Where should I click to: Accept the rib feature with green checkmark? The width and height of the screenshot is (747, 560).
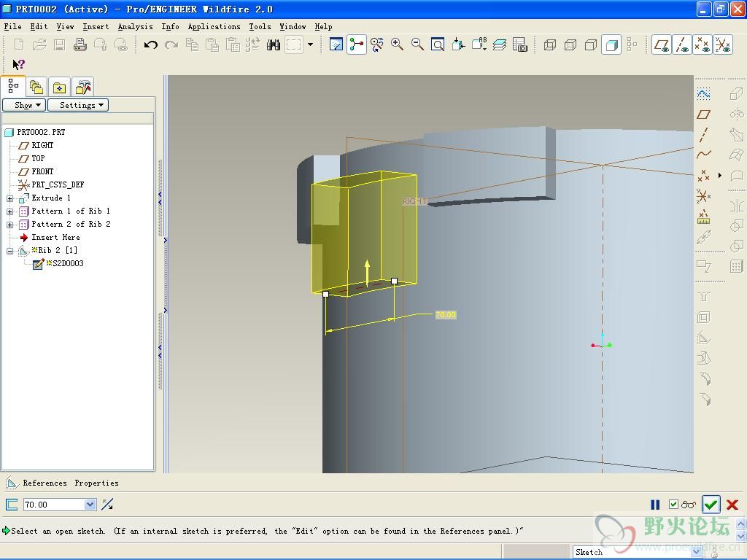(711, 505)
